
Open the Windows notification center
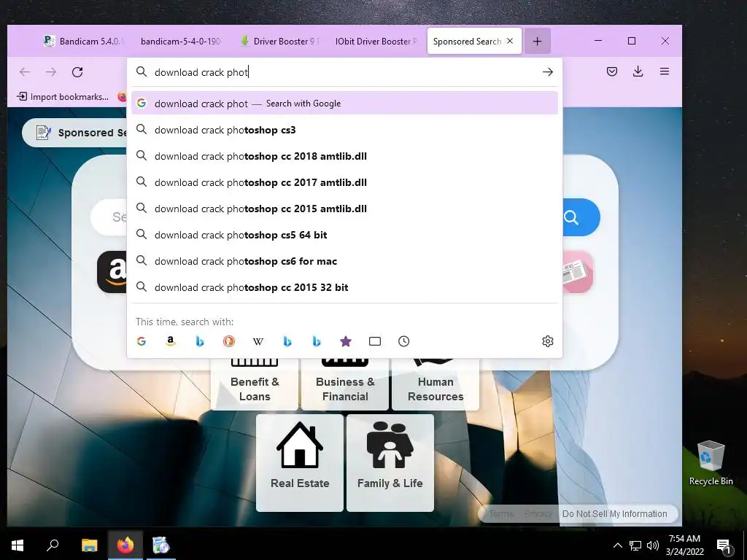(724, 545)
